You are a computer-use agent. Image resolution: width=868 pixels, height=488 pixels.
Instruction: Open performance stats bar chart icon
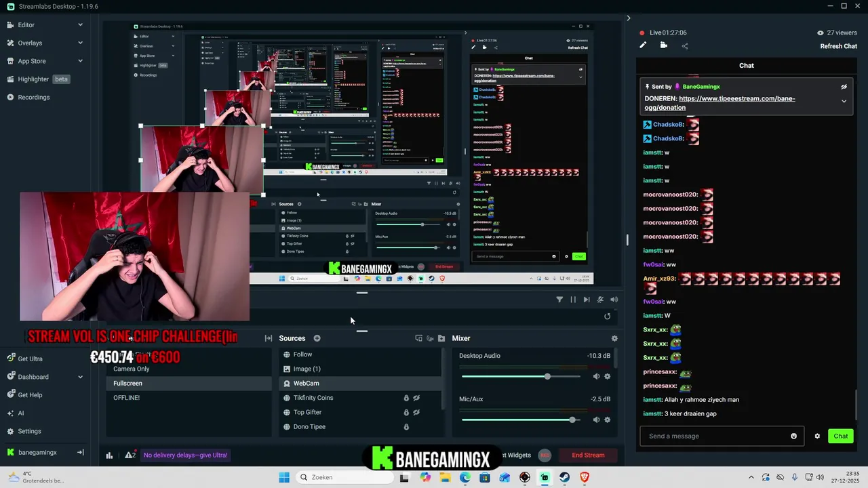(109, 455)
